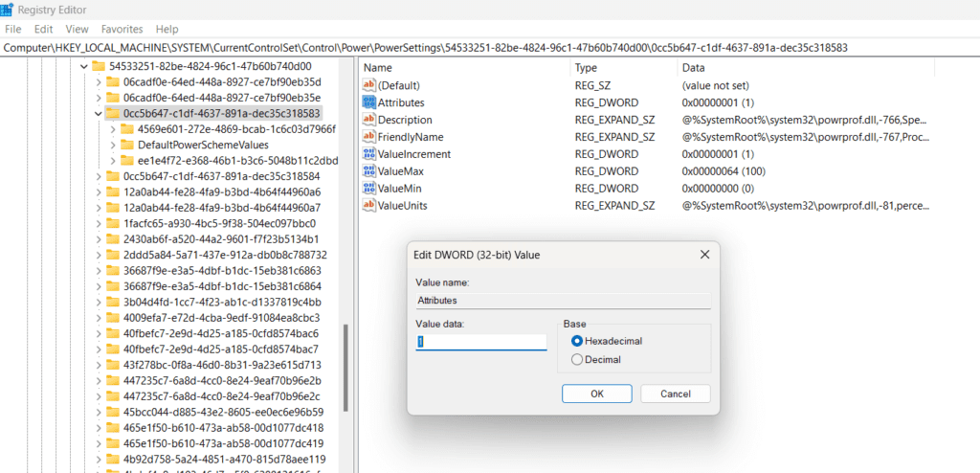Click ValueMin data 0x00000000 (0)
The width and height of the screenshot is (980, 473).
(719, 189)
